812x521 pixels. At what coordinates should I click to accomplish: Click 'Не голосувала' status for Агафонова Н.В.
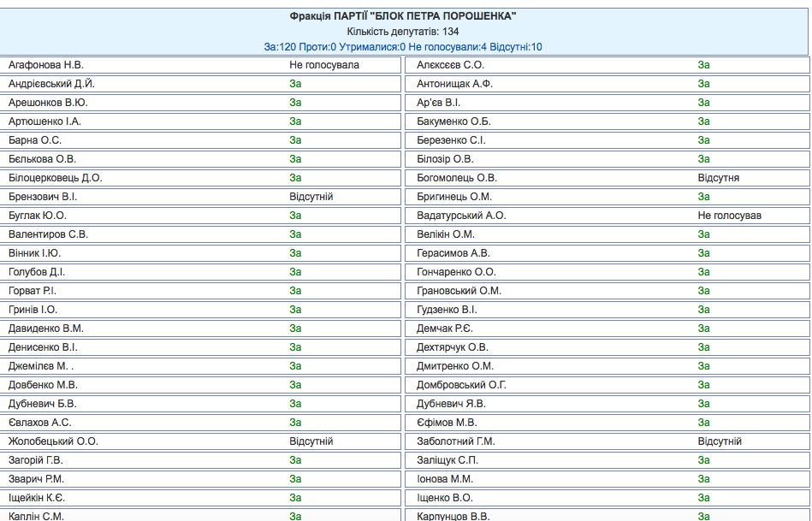(324, 65)
